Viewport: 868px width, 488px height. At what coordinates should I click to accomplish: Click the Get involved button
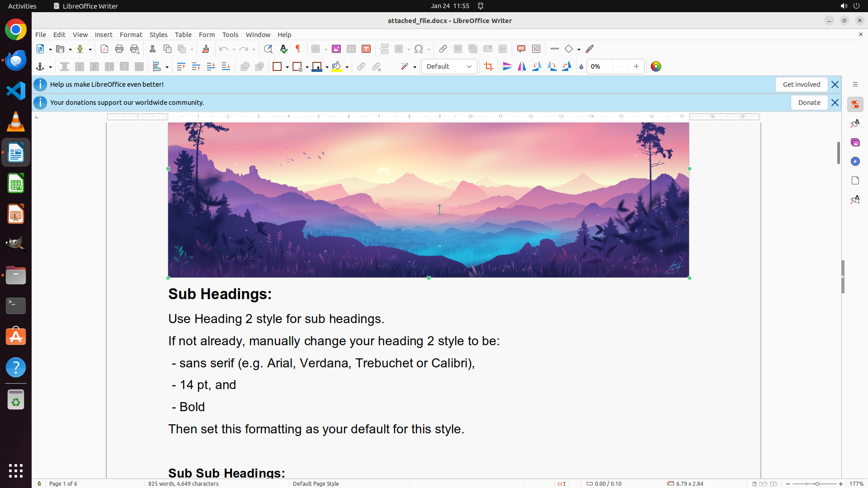[x=801, y=84]
